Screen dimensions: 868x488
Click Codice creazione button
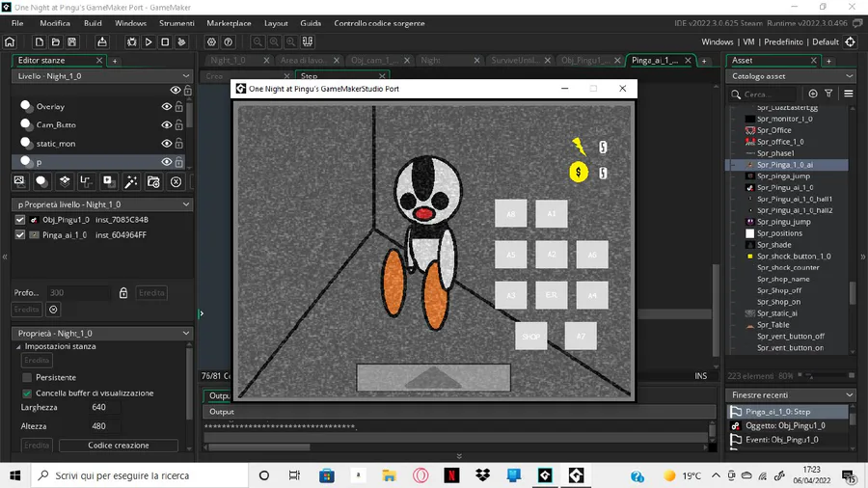pyautogui.click(x=119, y=446)
